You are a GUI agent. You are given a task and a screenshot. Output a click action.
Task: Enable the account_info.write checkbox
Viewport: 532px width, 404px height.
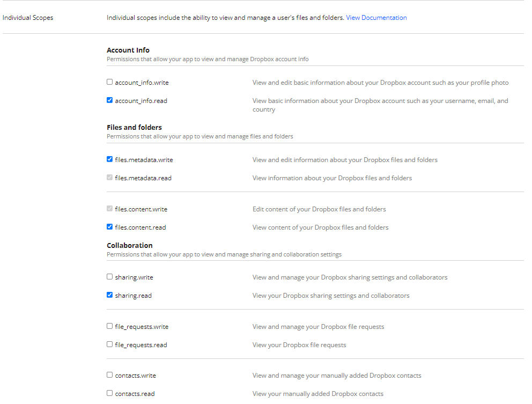[x=109, y=82]
